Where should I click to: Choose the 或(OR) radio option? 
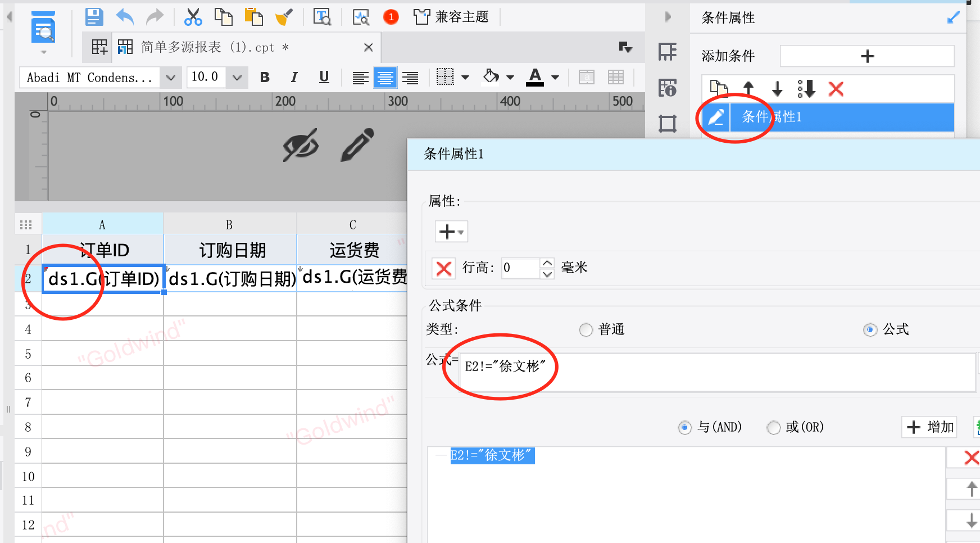pyautogui.click(x=774, y=428)
